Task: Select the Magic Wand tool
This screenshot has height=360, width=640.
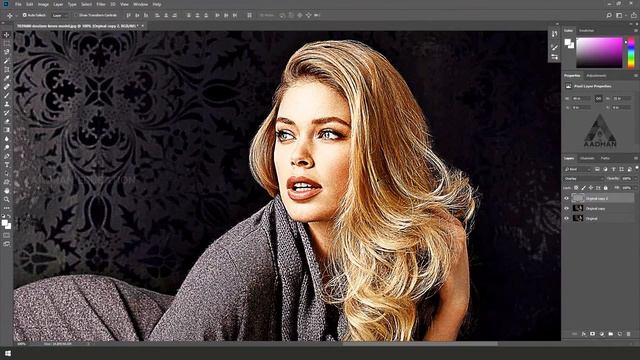Action: [7, 61]
